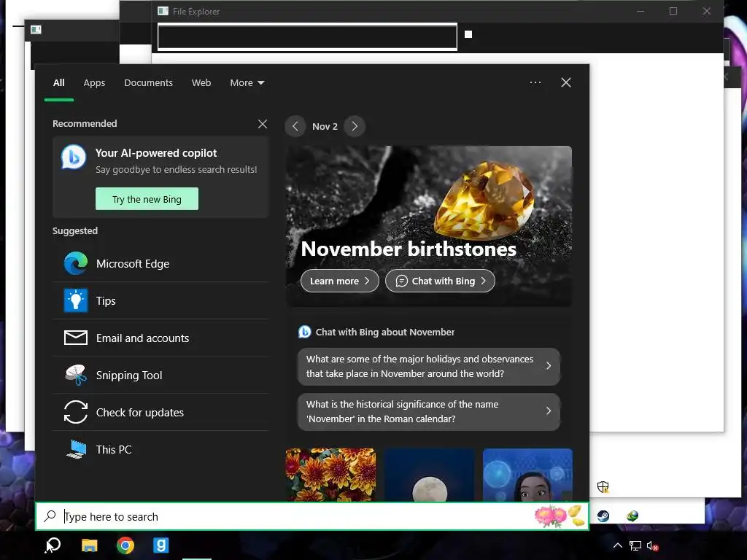Go to previous day arrow before Nov 2

[295, 126]
